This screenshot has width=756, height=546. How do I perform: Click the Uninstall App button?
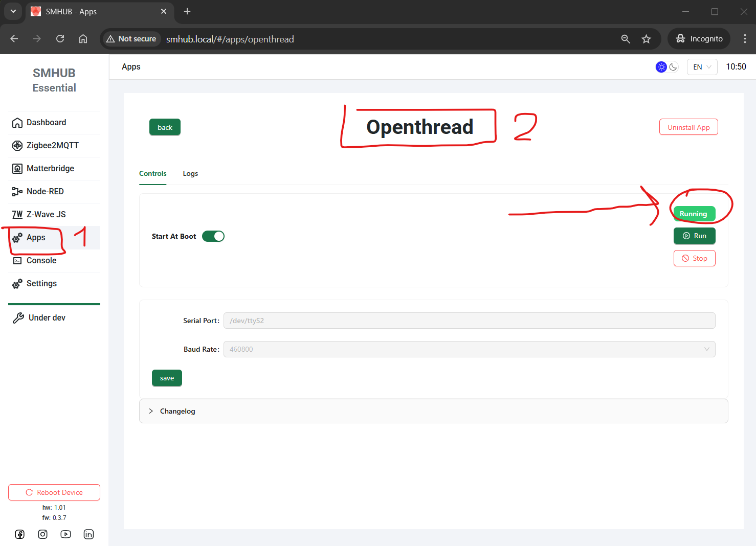(x=688, y=127)
